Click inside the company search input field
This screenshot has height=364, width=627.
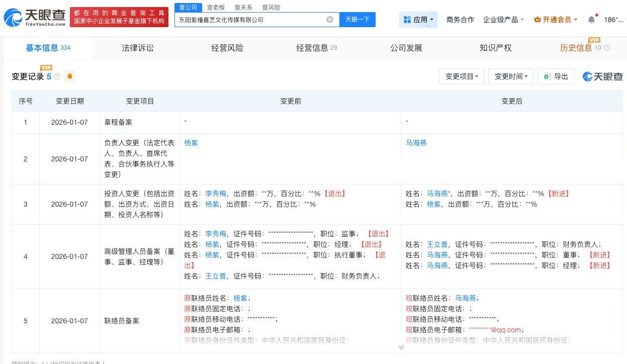[251, 19]
